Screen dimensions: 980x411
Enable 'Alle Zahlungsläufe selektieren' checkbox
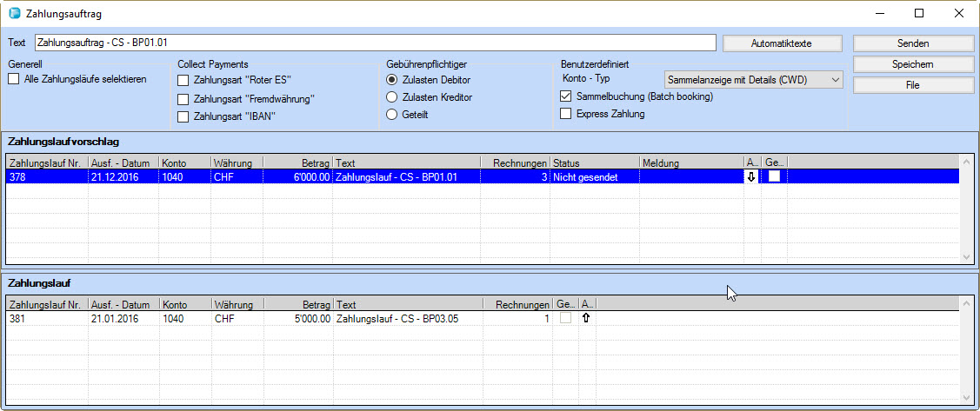click(14, 80)
